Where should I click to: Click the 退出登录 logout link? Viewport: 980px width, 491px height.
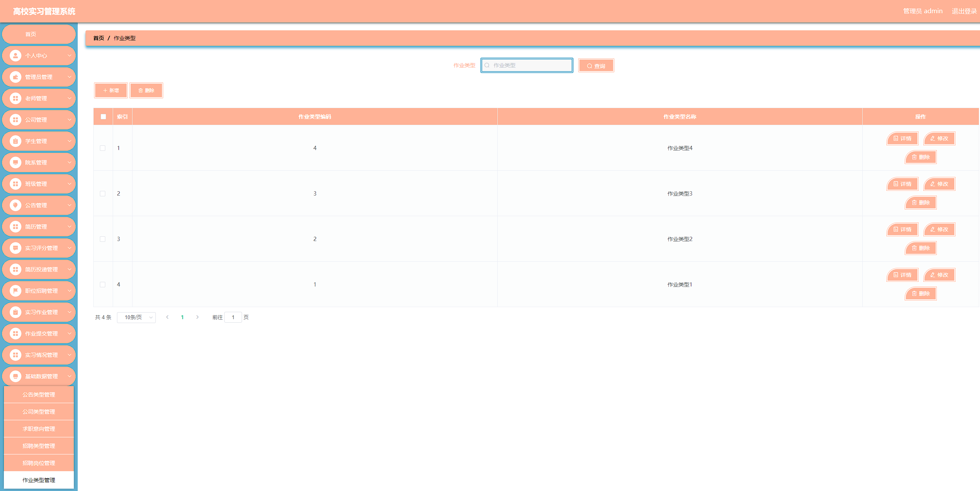[x=964, y=11]
